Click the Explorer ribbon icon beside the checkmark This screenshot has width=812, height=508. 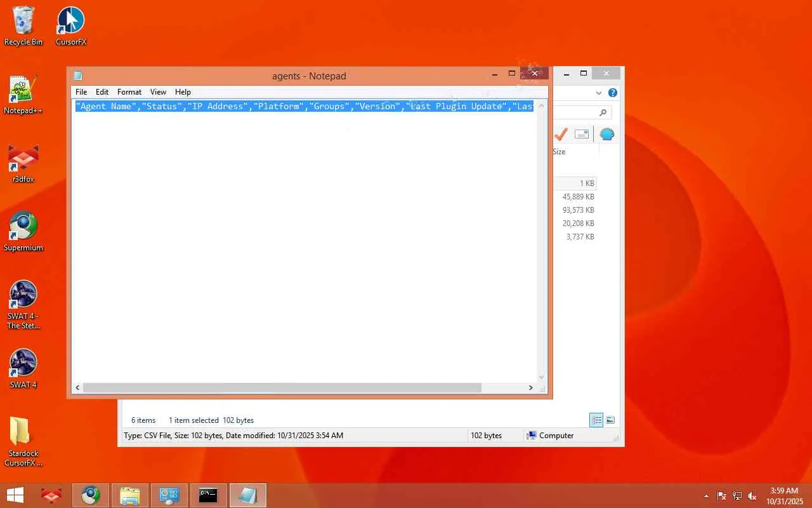(582, 134)
